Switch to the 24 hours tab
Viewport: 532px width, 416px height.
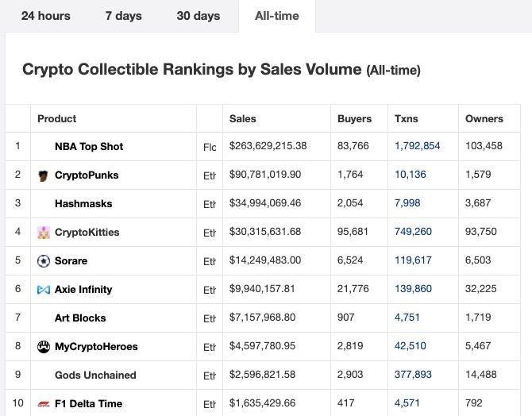pyautogui.click(x=46, y=16)
